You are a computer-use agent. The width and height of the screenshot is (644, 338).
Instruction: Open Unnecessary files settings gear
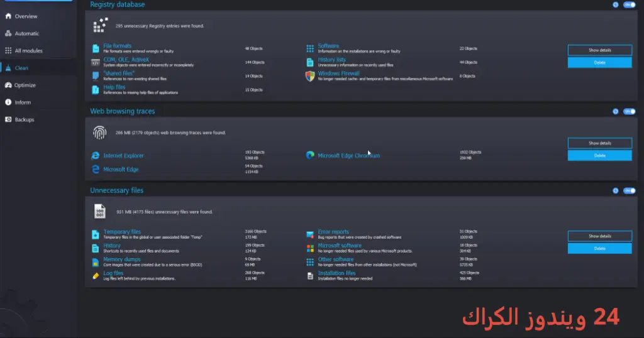[x=615, y=190]
